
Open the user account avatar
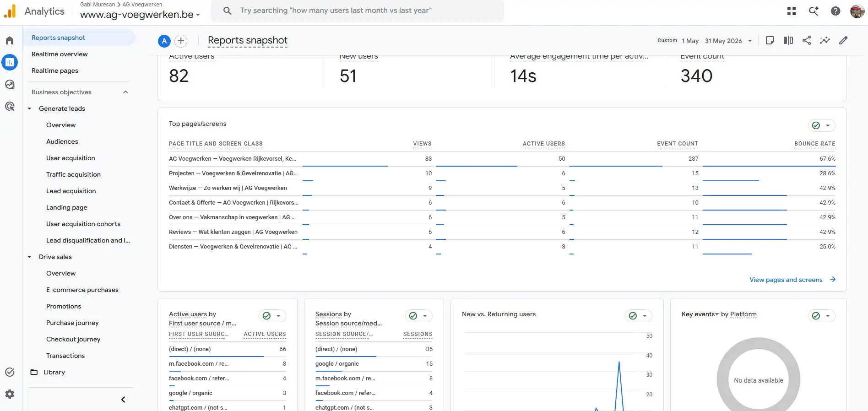coord(857,11)
